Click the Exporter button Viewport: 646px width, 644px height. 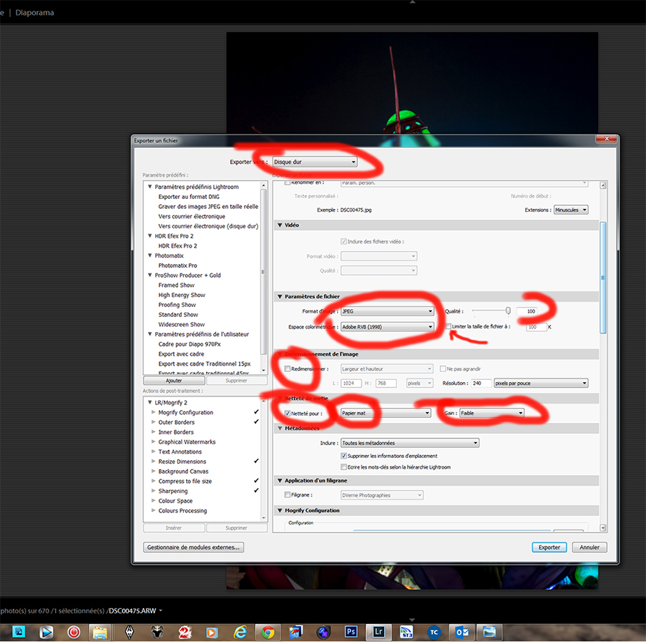coord(549,547)
